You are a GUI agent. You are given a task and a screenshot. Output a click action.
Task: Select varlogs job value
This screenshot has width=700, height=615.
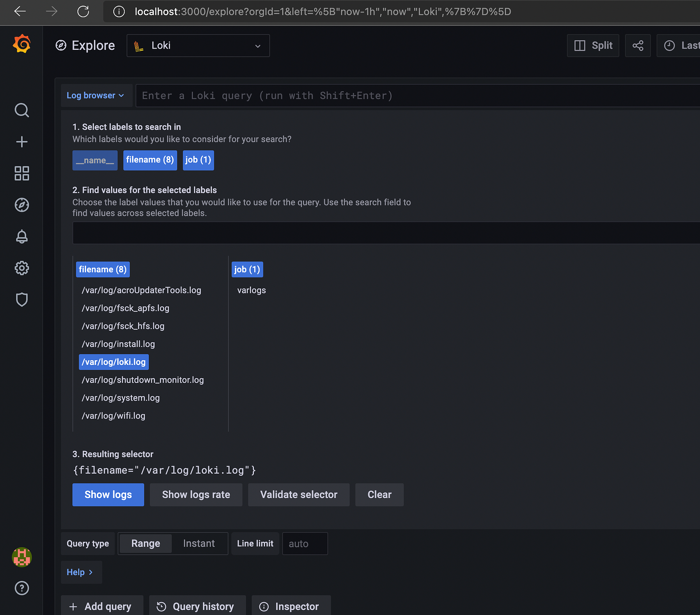[252, 290]
